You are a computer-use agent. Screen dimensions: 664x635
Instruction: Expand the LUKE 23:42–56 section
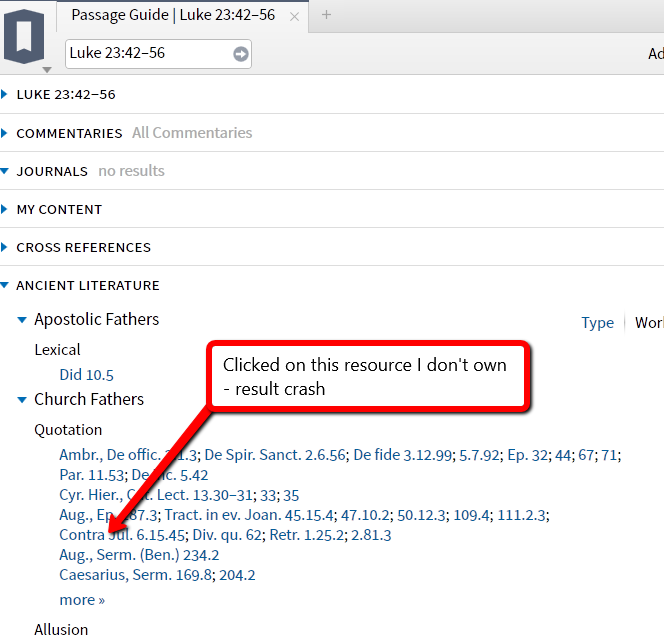pos(5,94)
